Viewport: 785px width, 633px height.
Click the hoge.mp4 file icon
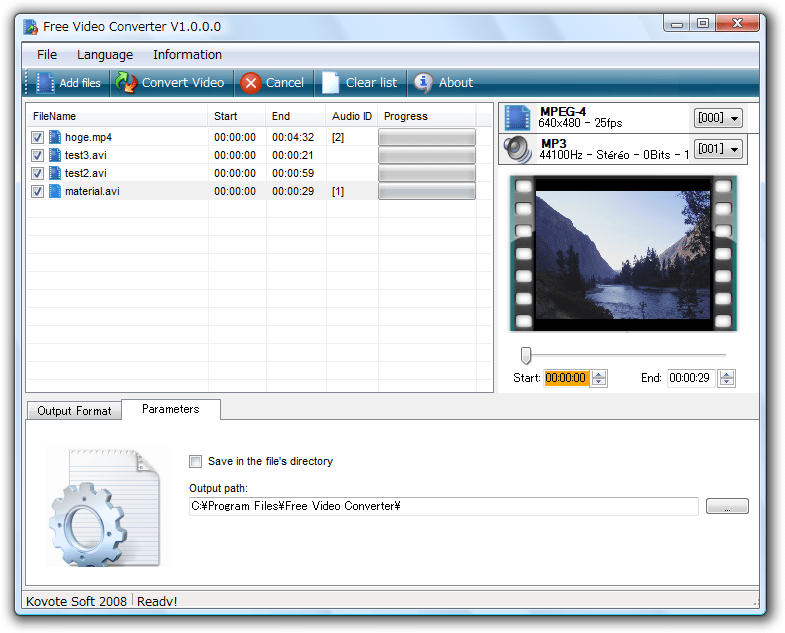coord(55,137)
